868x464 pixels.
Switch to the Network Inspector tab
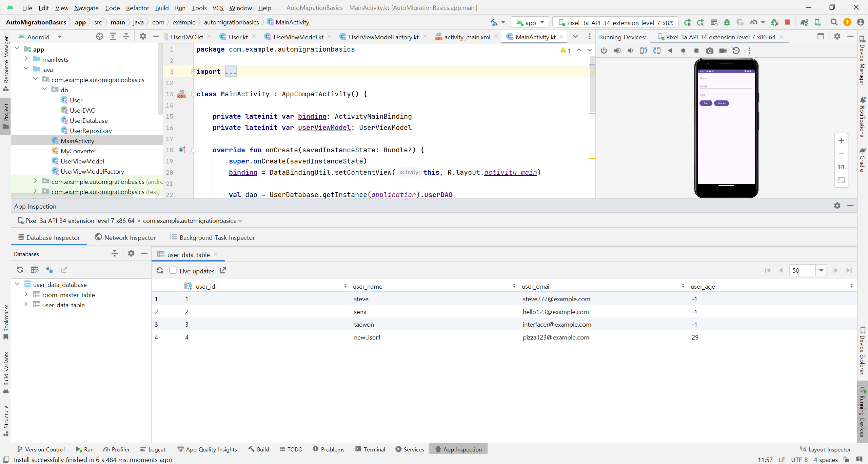125,237
